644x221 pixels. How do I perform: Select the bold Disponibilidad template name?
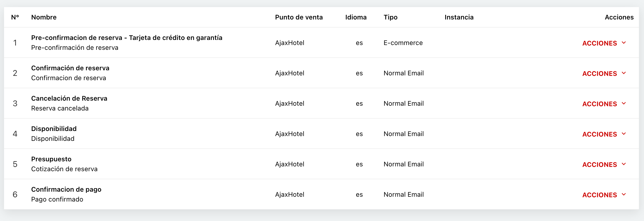click(x=54, y=129)
